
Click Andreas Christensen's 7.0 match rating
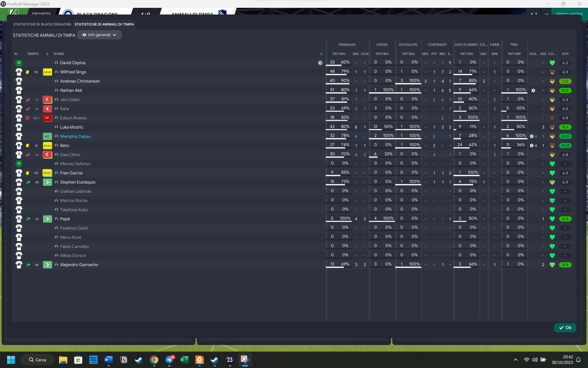pyautogui.click(x=565, y=81)
